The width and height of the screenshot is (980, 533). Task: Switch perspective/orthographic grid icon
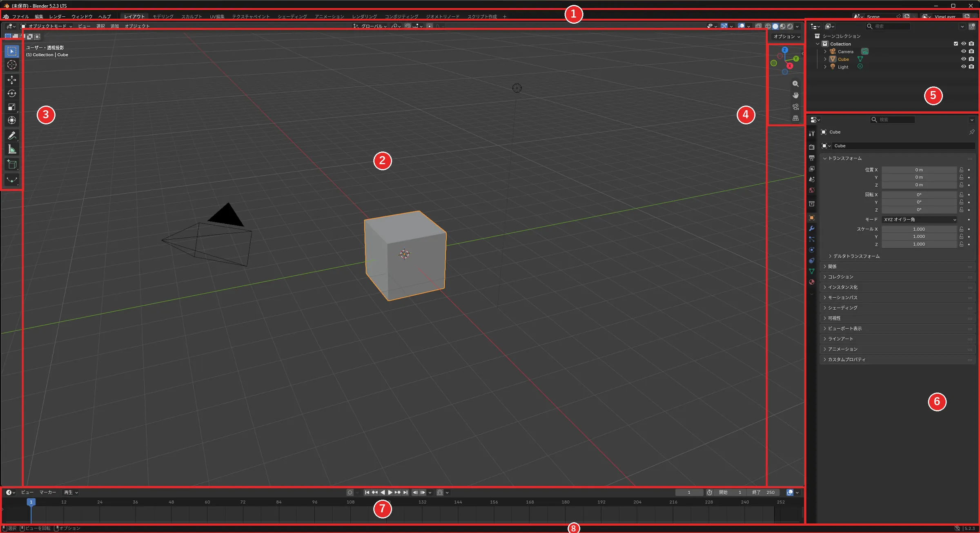(795, 118)
